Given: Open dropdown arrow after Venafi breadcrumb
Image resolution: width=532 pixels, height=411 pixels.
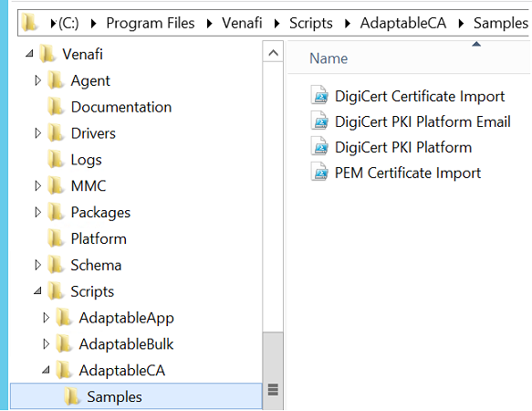Looking at the screenshot, I should 276,23.
